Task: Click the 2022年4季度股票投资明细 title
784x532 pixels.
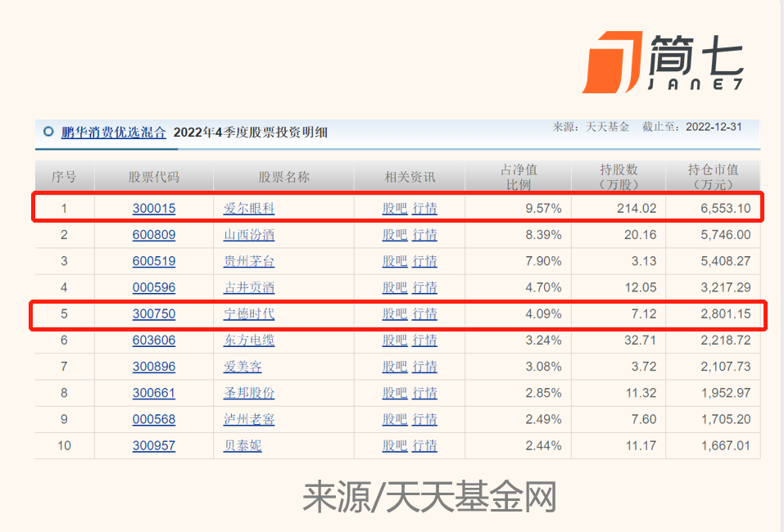Action: tap(251, 133)
